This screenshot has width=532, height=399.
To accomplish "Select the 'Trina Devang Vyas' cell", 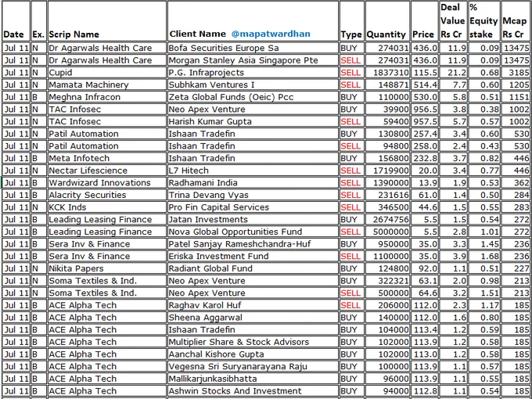I will (x=253, y=195).
